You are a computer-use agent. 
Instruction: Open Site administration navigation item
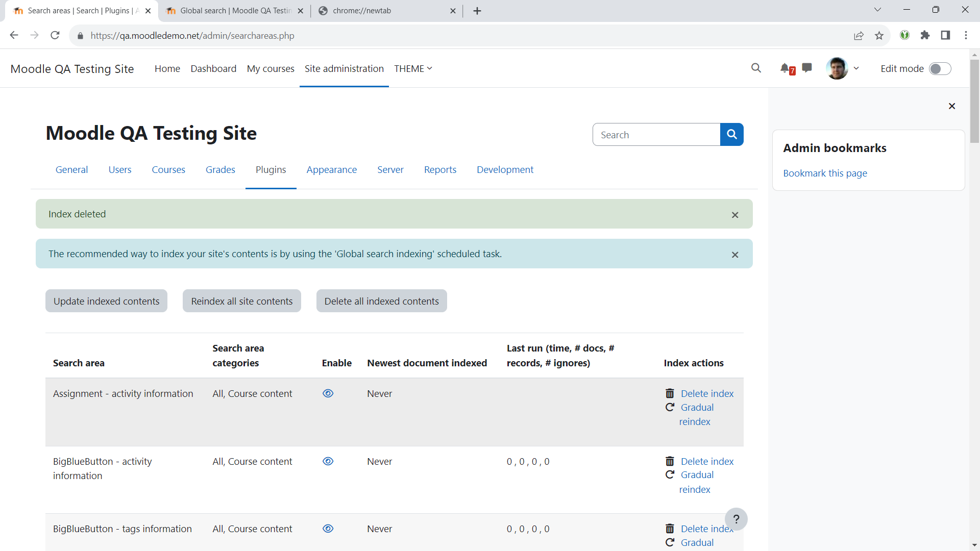(x=344, y=68)
